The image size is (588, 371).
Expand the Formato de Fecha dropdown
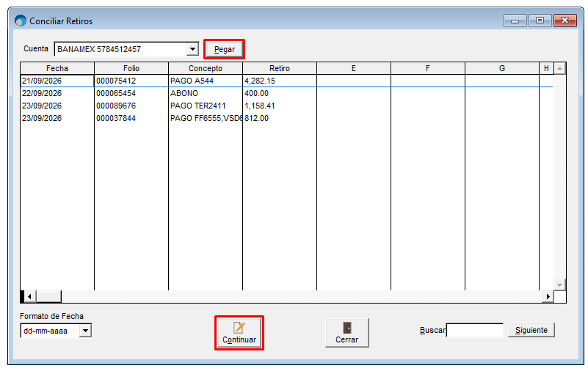click(85, 331)
